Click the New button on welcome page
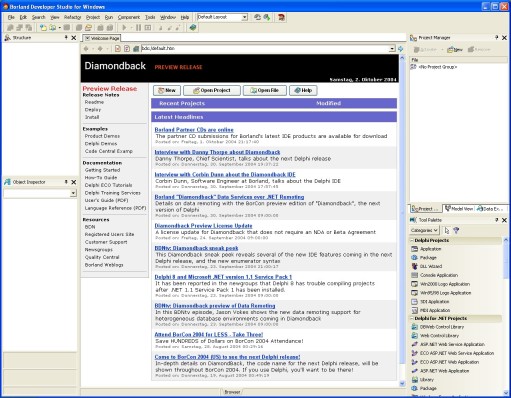The height and width of the screenshot is (398, 511). [167, 90]
